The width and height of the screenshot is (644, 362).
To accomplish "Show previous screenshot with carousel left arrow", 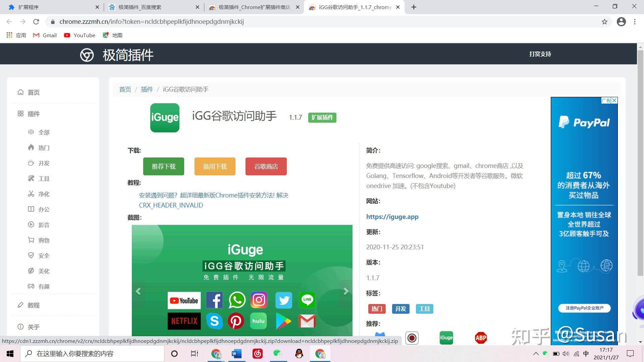I will coord(138,292).
